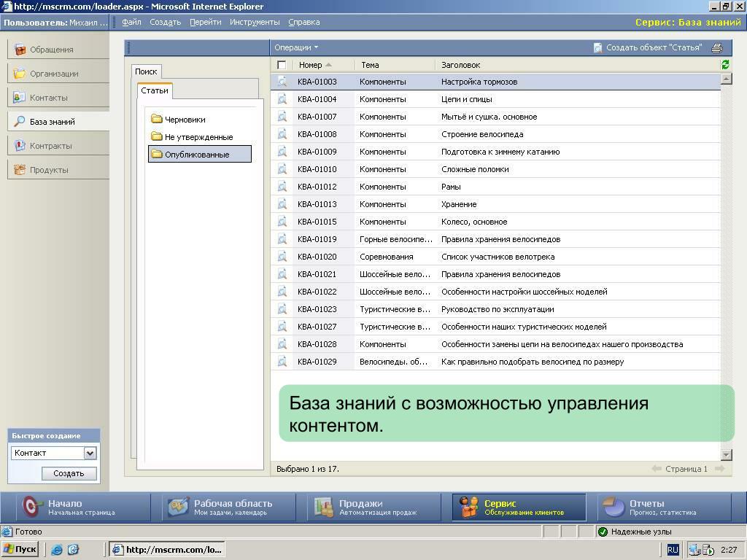Click the База знаний magnifier icon
This screenshot has height=560, width=747.
19,122
